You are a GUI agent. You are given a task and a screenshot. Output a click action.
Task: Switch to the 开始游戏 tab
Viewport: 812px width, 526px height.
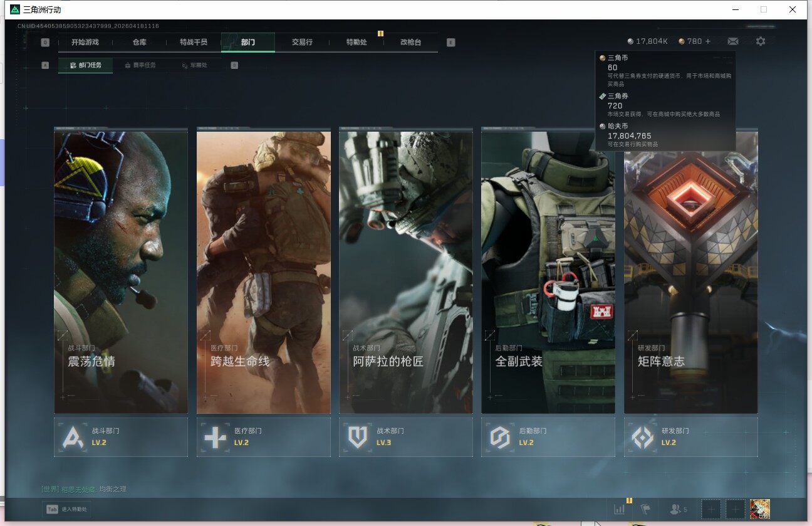click(x=85, y=42)
